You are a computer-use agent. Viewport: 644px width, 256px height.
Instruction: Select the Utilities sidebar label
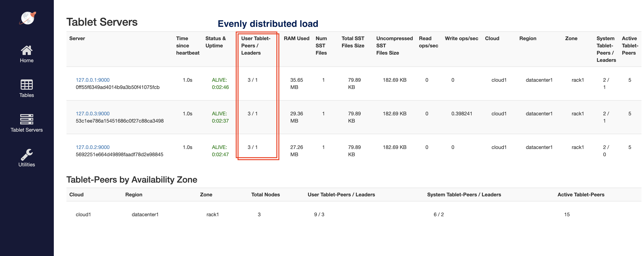(x=27, y=165)
